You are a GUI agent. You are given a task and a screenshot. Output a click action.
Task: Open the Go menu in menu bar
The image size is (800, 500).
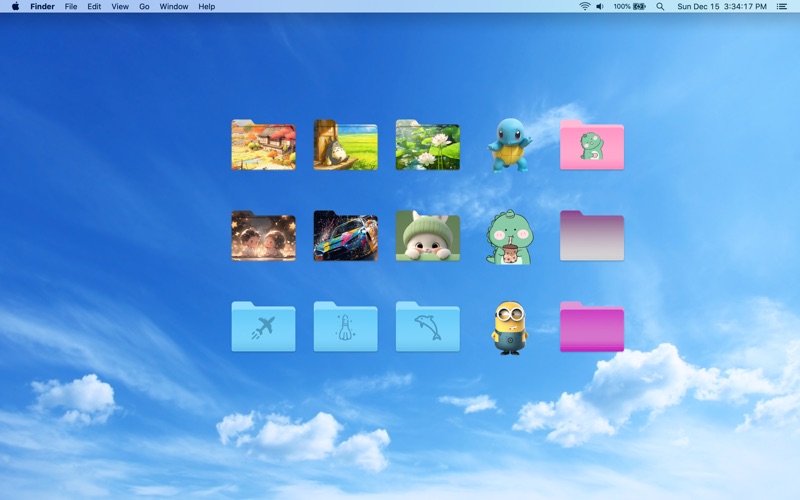click(144, 6)
